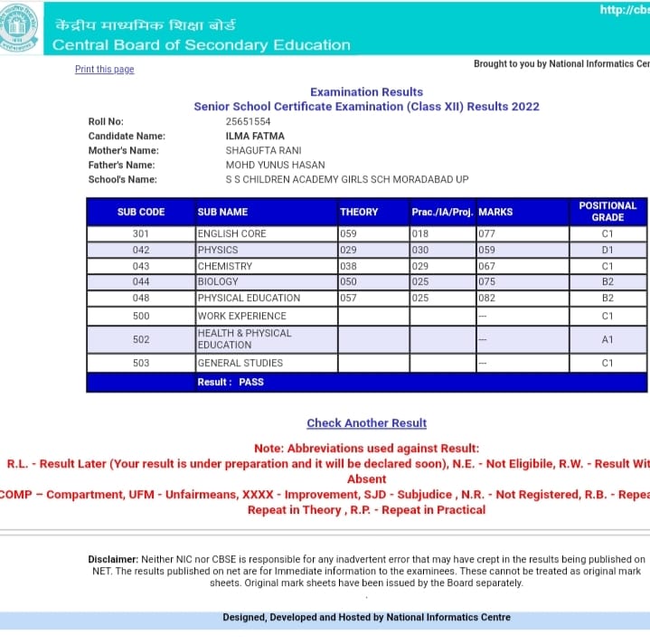Click mother's name SHAGUFTA RANI
This screenshot has height=644, width=650.
click(x=263, y=150)
